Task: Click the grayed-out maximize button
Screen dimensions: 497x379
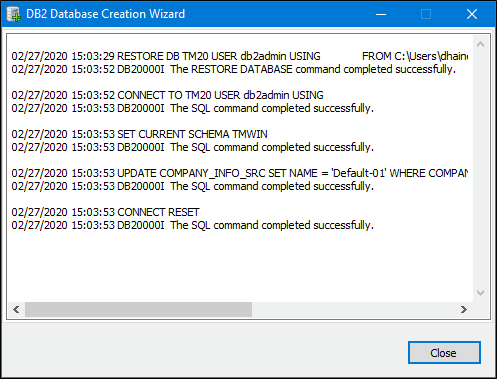Action: click(426, 14)
